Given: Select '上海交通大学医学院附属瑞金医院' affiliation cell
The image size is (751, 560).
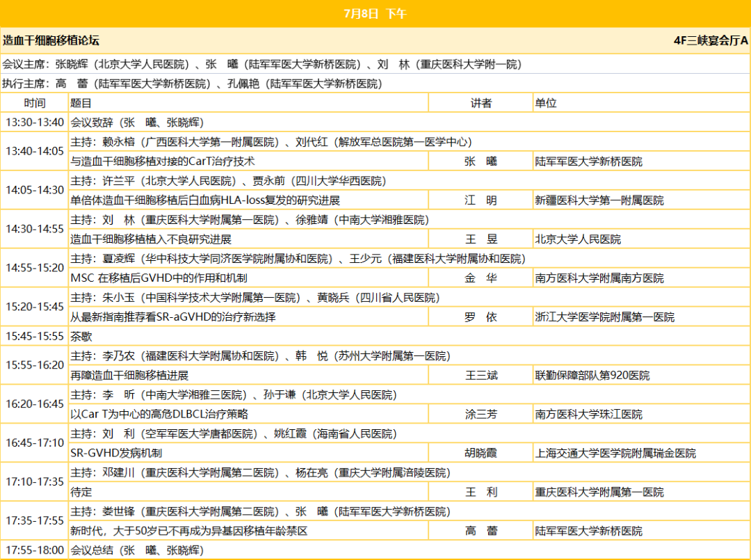Looking at the screenshot, I should click(x=642, y=453).
